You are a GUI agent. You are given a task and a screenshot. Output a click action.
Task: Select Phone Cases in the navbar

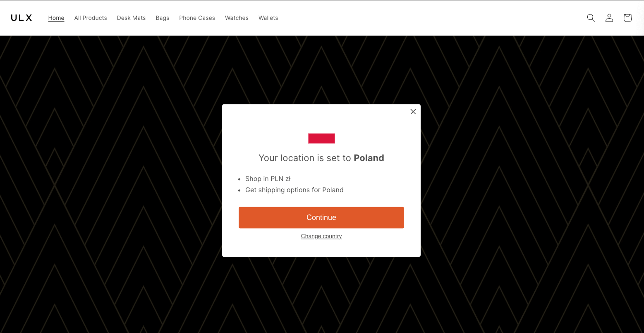click(197, 18)
